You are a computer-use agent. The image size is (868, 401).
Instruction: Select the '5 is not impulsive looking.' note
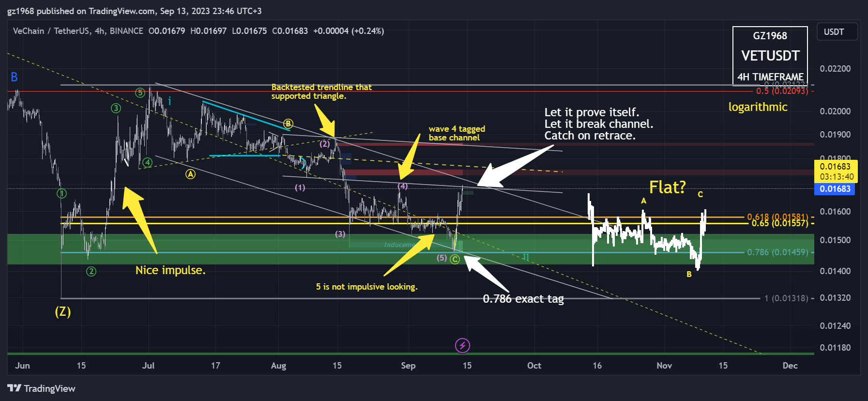tap(366, 287)
